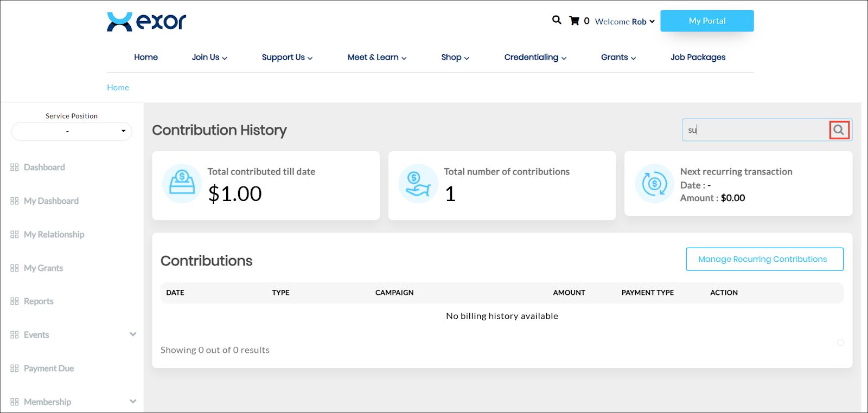Click the My Portal button

tap(707, 21)
